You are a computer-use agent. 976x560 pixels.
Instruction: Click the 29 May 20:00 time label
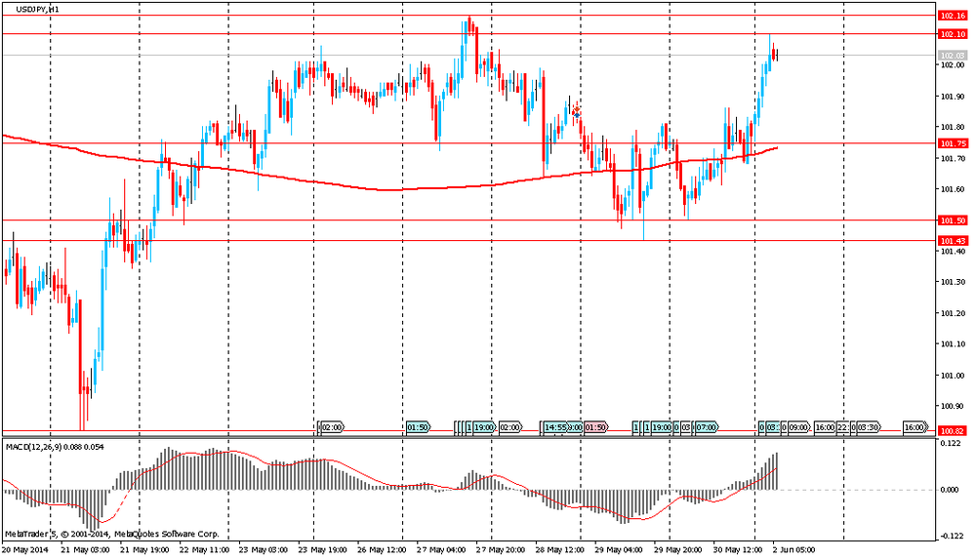[677, 550]
